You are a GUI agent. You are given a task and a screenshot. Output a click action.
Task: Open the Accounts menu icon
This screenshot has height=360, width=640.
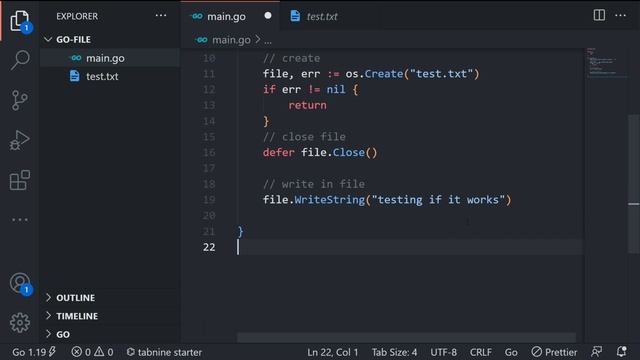(x=20, y=283)
